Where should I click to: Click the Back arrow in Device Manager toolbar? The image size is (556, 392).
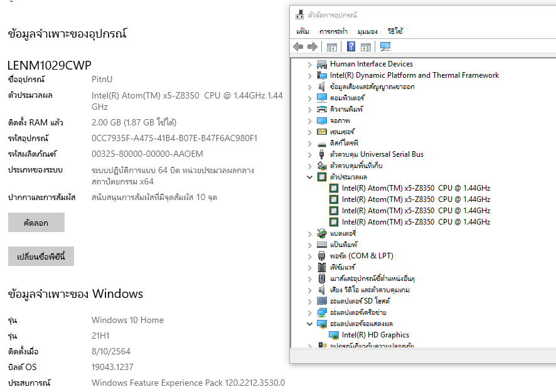pyautogui.click(x=298, y=46)
